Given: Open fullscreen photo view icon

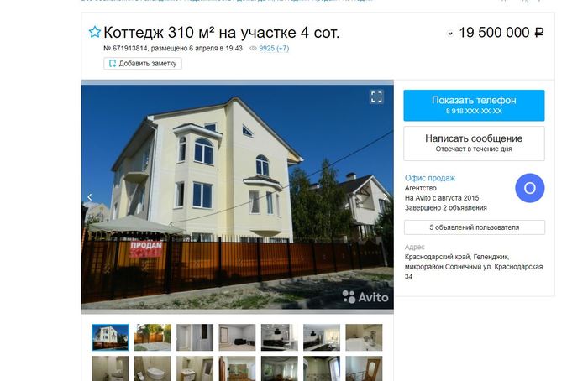Looking at the screenshot, I should click(376, 97).
